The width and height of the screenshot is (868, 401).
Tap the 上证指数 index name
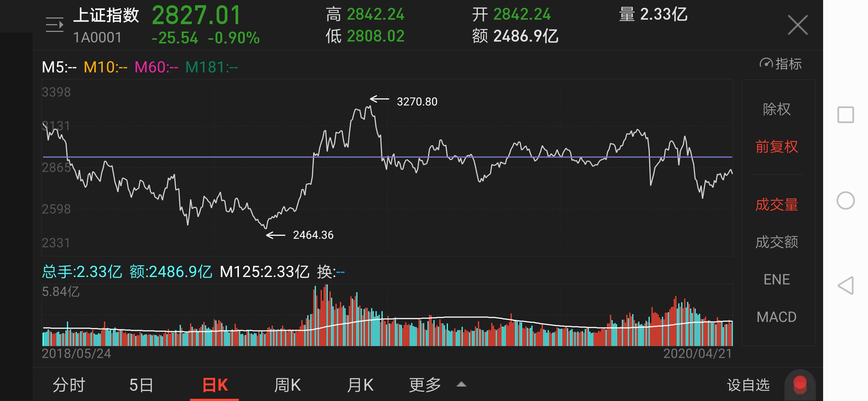pos(106,15)
